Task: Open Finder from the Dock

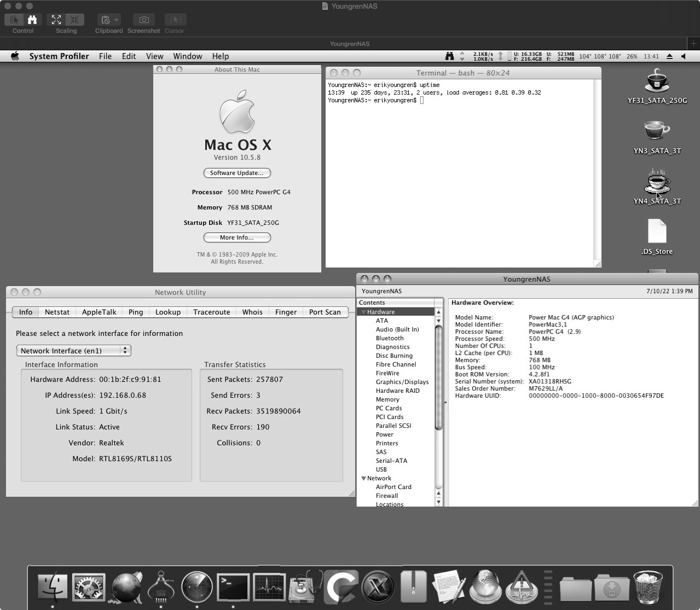Action: click(x=53, y=586)
